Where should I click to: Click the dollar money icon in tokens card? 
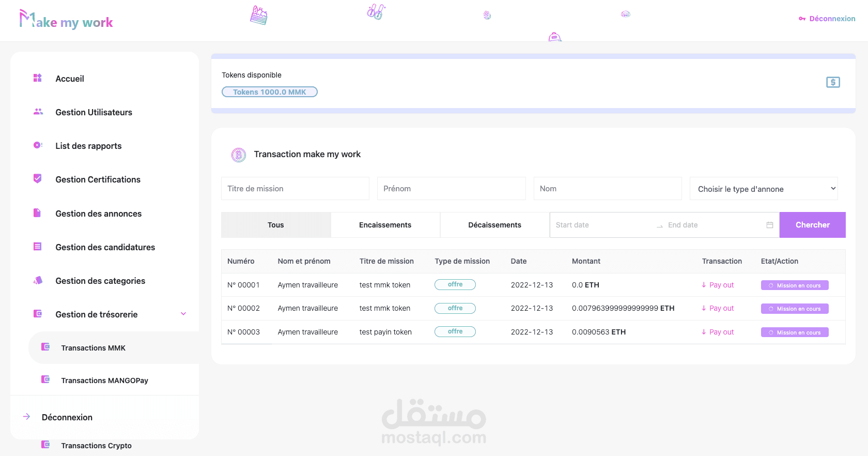click(833, 82)
